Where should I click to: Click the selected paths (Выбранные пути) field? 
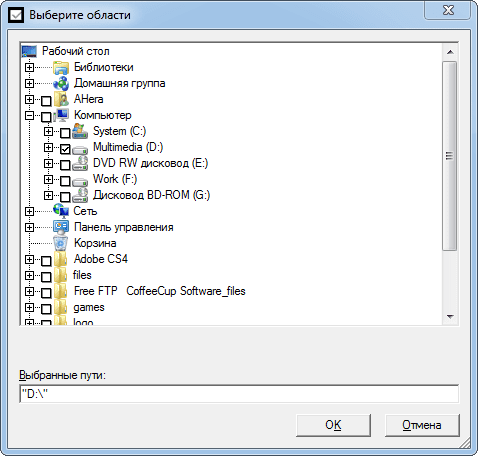pyautogui.click(x=239, y=394)
